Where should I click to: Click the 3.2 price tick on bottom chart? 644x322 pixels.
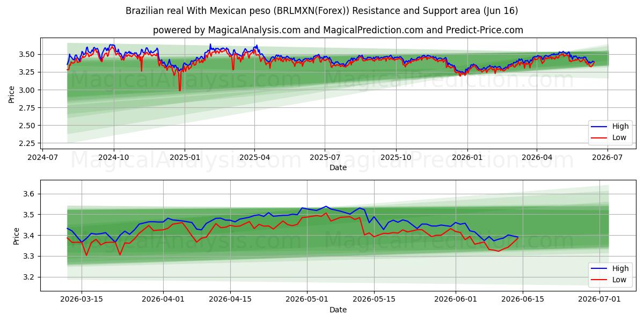[x=30, y=277]
